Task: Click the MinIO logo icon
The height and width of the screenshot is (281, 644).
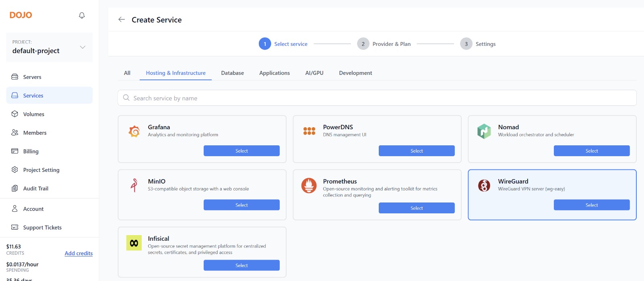Action: (x=134, y=185)
